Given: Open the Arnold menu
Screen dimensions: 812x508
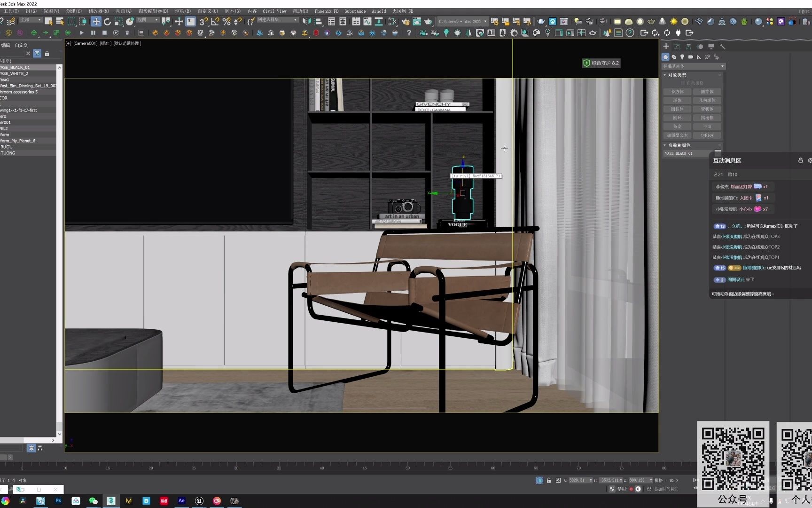Looking at the screenshot, I should pos(379,11).
